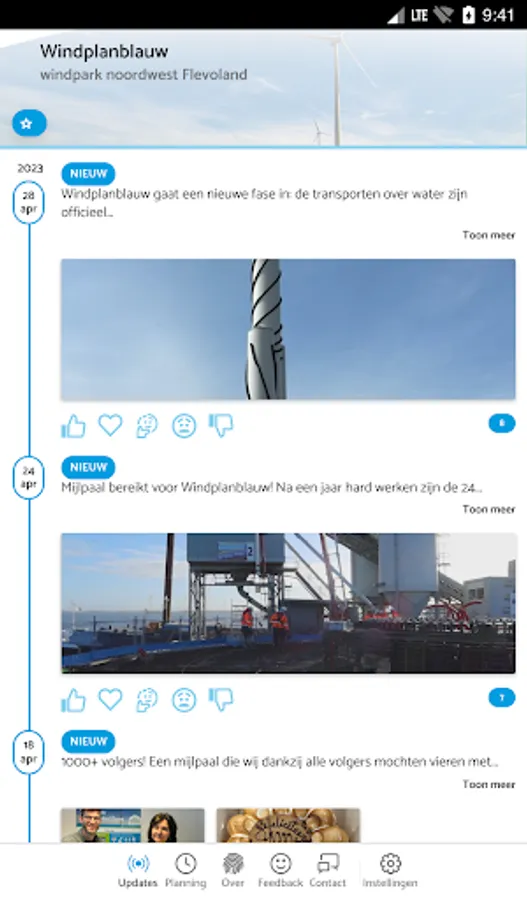Show more of the 1000+ volgers post

point(489,784)
